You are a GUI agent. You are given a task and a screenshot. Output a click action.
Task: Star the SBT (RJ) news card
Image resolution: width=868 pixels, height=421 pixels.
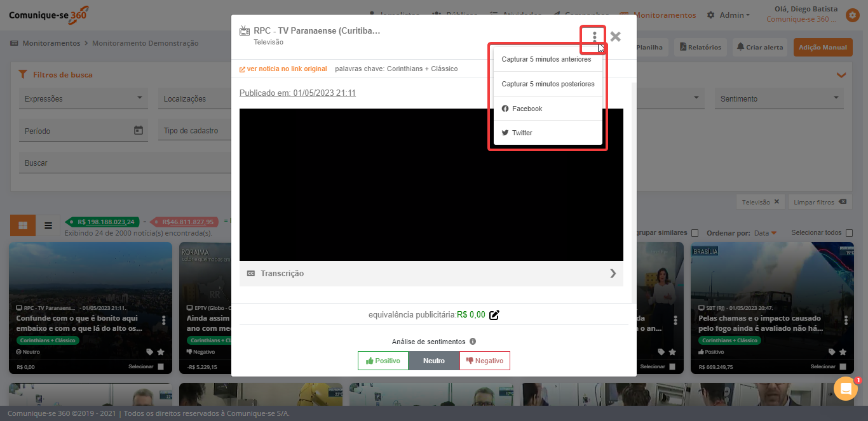[x=843, y=352]
